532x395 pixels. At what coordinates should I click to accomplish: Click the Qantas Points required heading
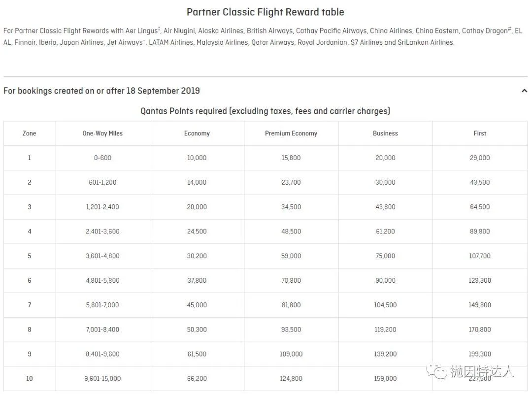point(265,111)
